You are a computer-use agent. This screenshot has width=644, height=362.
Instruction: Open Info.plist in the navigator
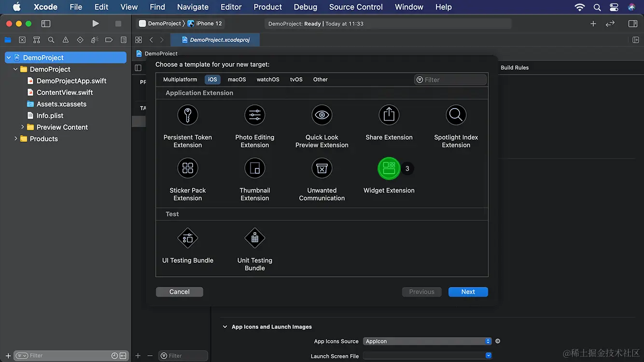click(50, 115)
